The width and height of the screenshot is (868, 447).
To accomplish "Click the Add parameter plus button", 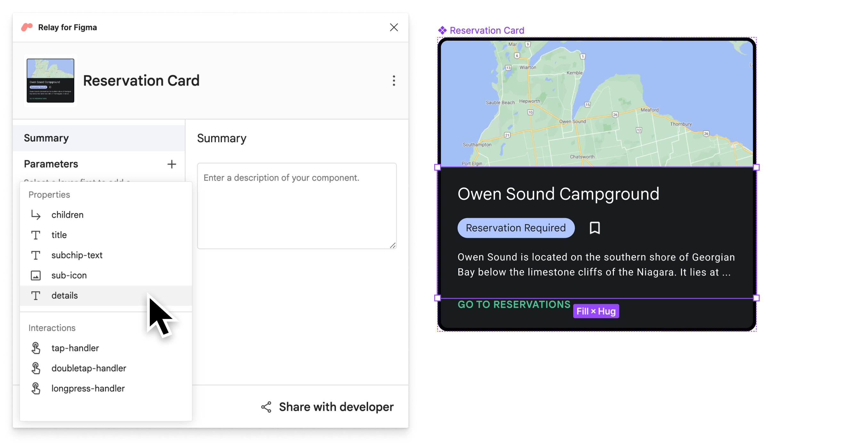I will [x=171, y=164].
